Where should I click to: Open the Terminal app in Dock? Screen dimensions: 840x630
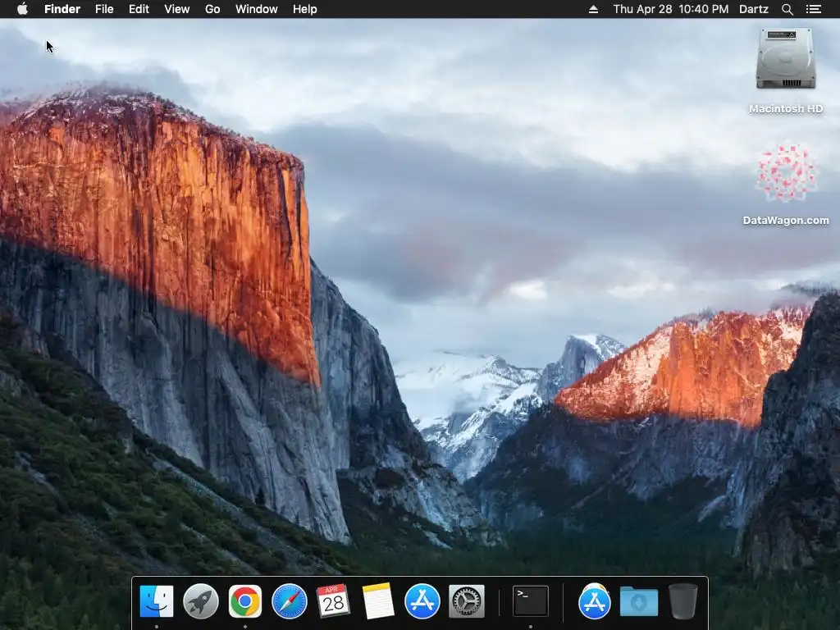(531, 601)
